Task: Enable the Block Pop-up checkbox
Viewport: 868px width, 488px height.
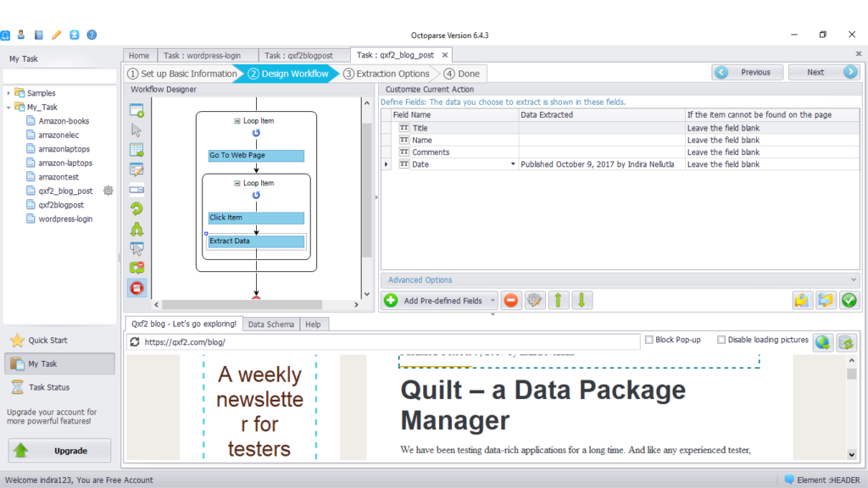Action: (648, 340)
